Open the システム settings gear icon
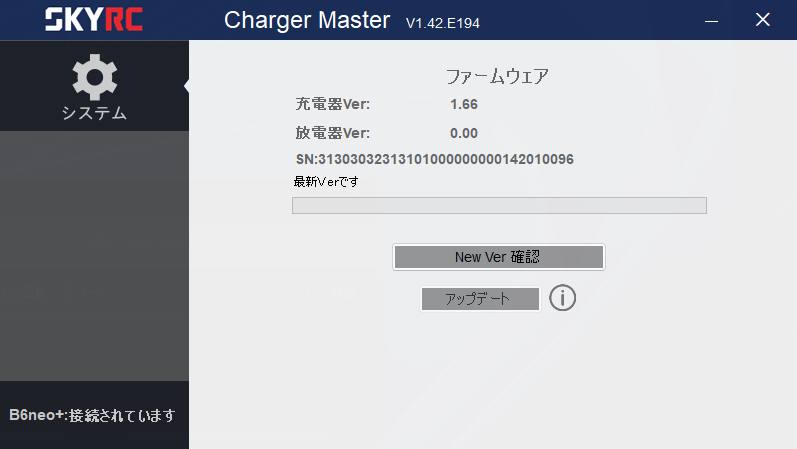Viewport: 797px width, 449px height. pyautogui.click(x=95, y=77)
